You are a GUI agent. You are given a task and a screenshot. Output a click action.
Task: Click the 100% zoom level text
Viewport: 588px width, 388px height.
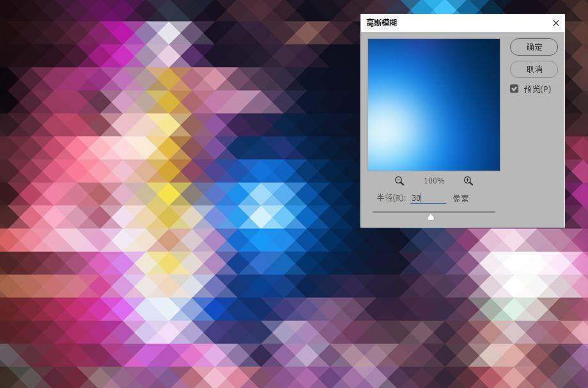point(434,181)
